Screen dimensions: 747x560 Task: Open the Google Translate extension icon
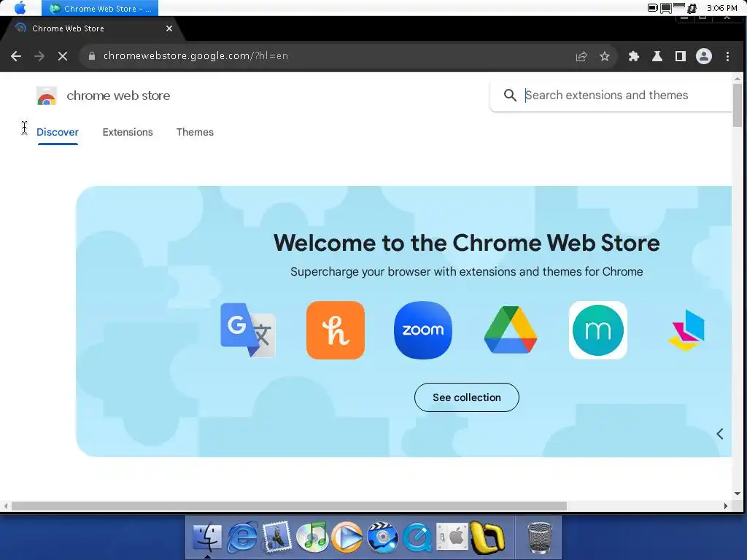[x=248, y=330]
